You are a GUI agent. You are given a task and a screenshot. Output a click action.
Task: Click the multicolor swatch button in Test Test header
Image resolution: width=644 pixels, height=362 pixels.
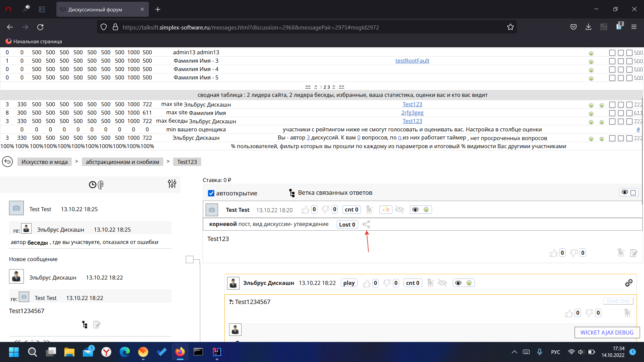click(386, 210)
